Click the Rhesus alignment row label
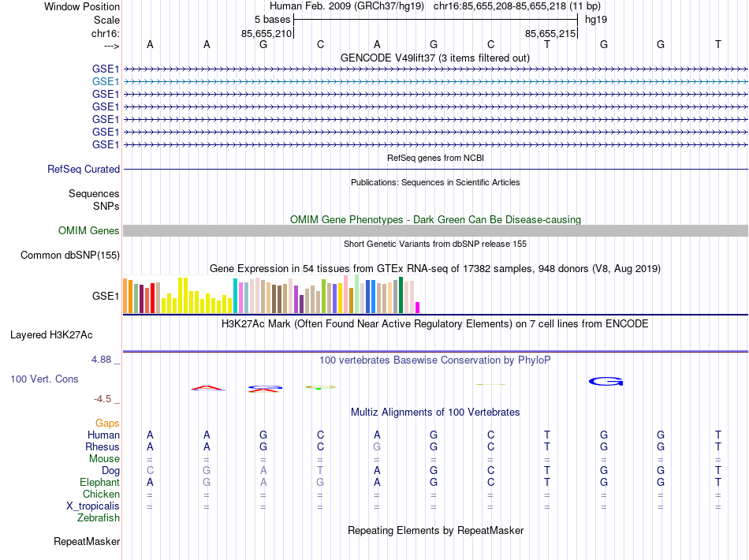Image resolution: width=749 pixels, height=560 pixels. pyautogui.click(x=102, y=446)
